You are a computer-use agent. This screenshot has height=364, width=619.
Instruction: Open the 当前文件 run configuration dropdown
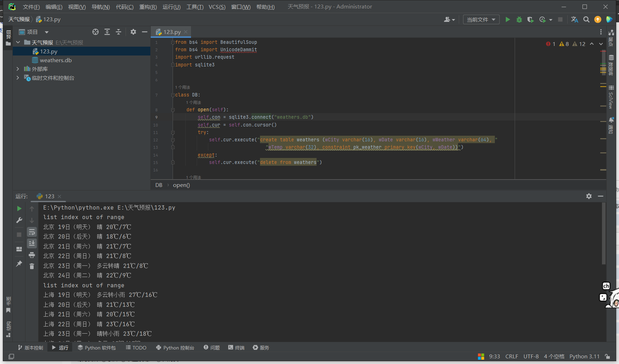coord(481,20)
